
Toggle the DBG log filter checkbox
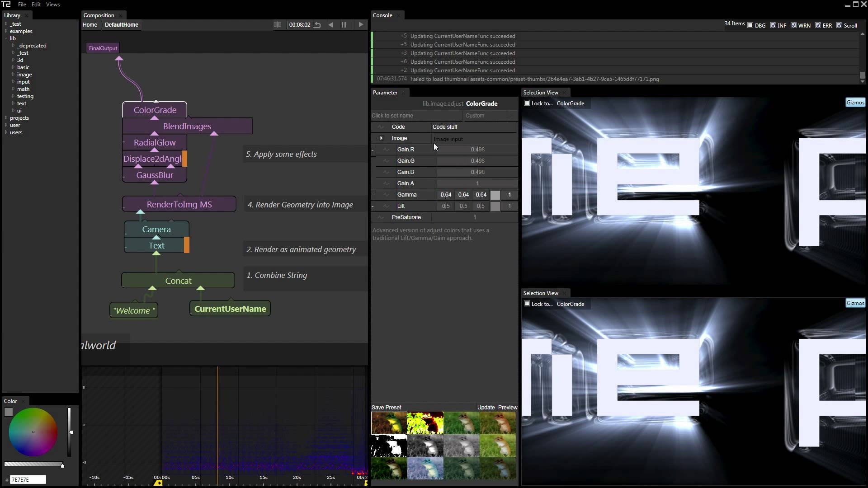(750, 25)
